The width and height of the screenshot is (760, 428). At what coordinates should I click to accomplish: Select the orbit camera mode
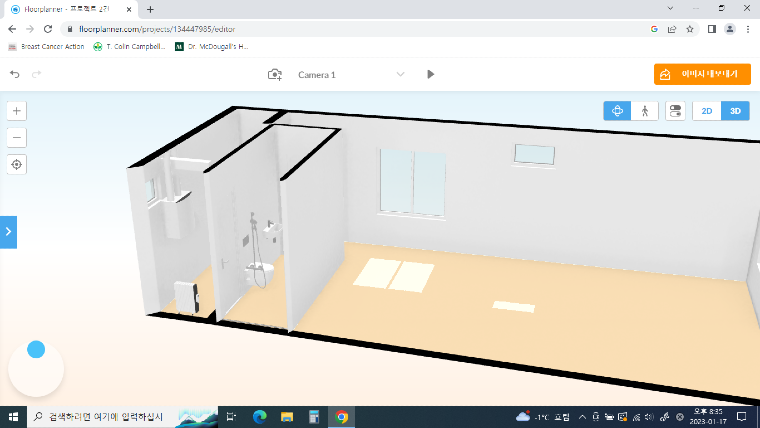[x=617, y=111]
